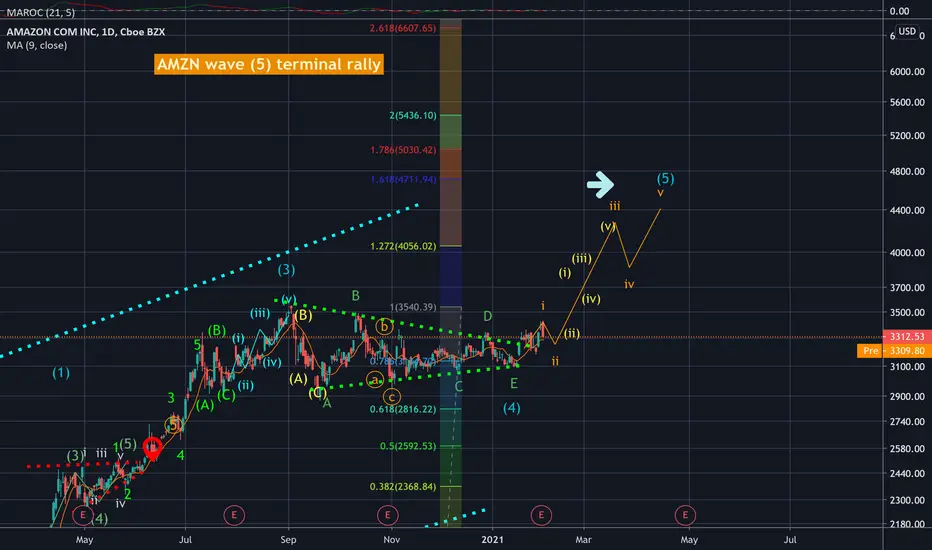Select the yellow (iv) projected wave label

(x=591, y=299)
